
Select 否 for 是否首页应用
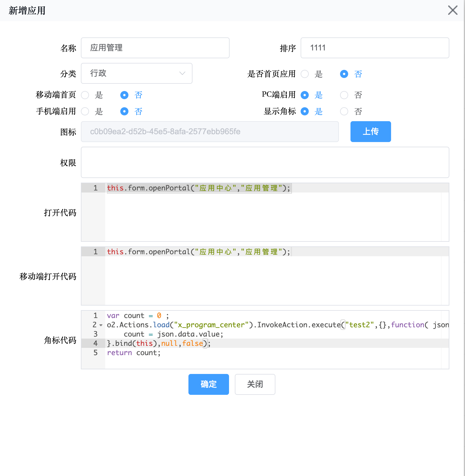tap(344, 74)
